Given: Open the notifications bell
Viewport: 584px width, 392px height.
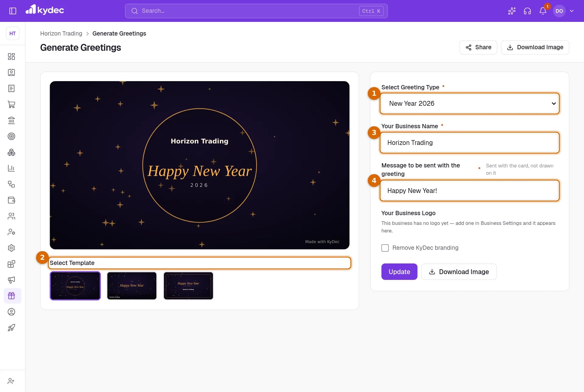Looking at the screenshot, I should coord(543,11).
